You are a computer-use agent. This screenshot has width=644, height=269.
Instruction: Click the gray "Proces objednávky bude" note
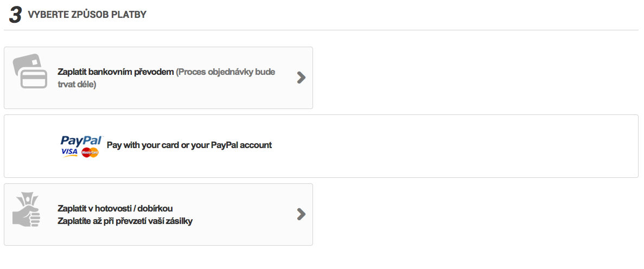pyautogui.click(x=226, y=72)
